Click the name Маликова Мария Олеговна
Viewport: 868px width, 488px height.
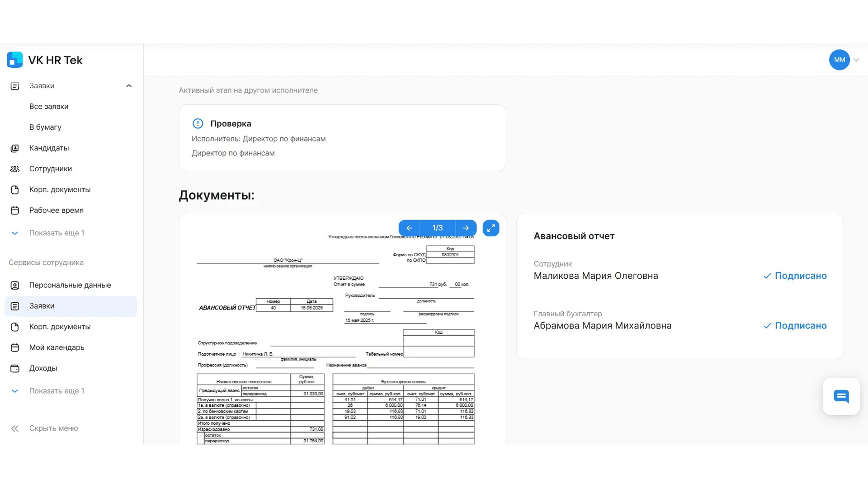pos(596,276)
